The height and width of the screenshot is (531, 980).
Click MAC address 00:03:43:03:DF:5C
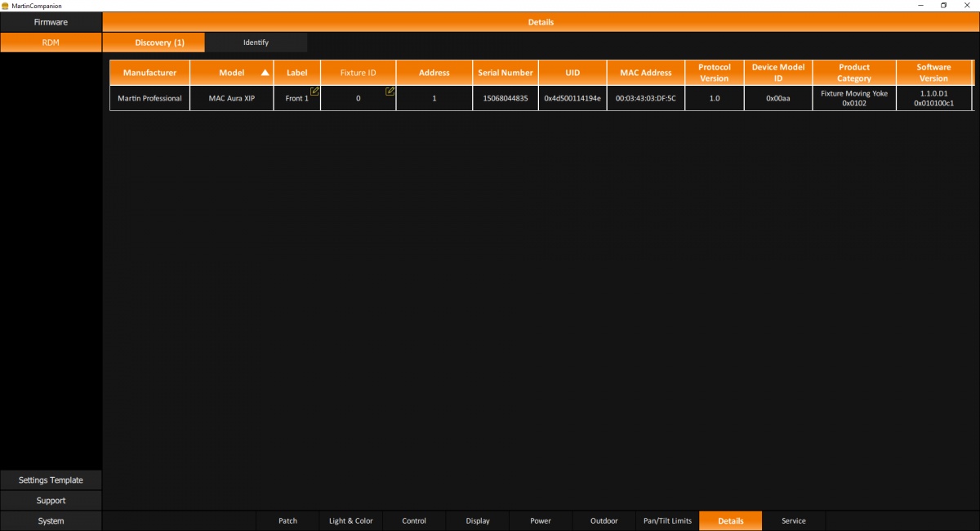coord(646,98)
